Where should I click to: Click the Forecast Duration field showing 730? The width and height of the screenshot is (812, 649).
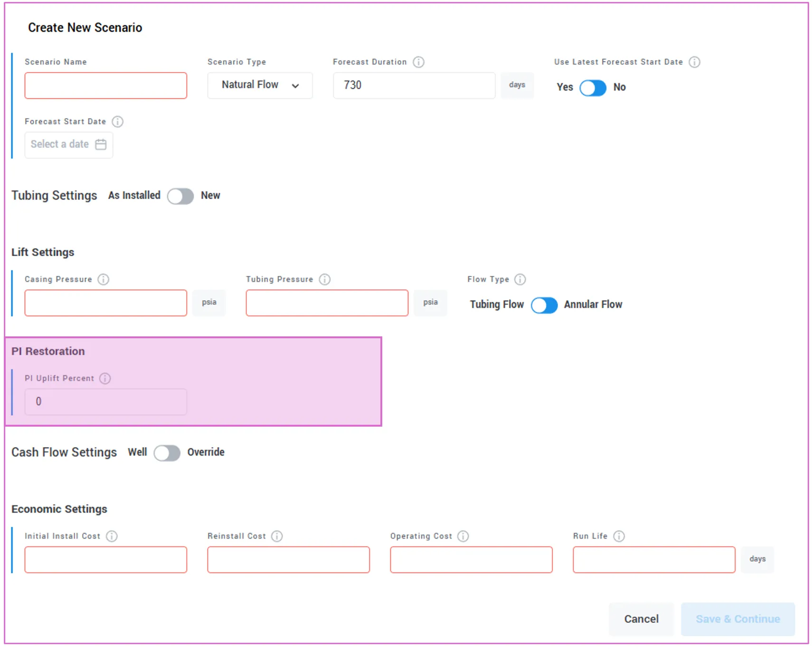tap(414, 86)
